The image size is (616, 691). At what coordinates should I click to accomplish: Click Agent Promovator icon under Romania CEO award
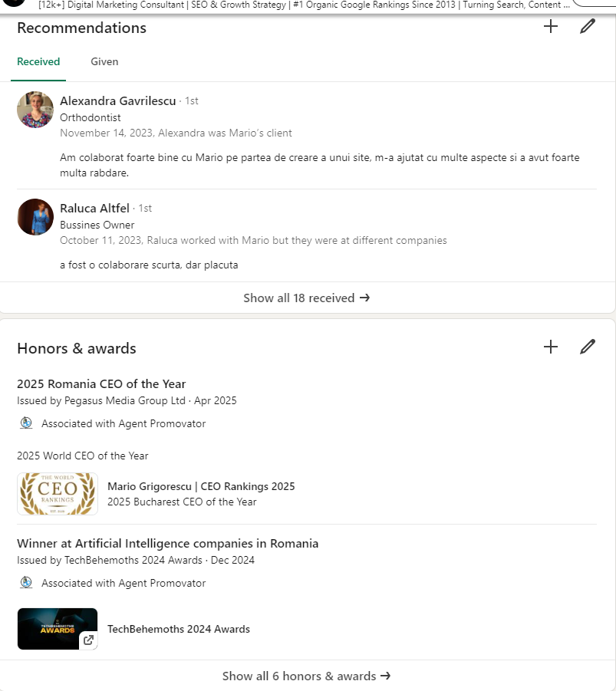pos(25,423)
